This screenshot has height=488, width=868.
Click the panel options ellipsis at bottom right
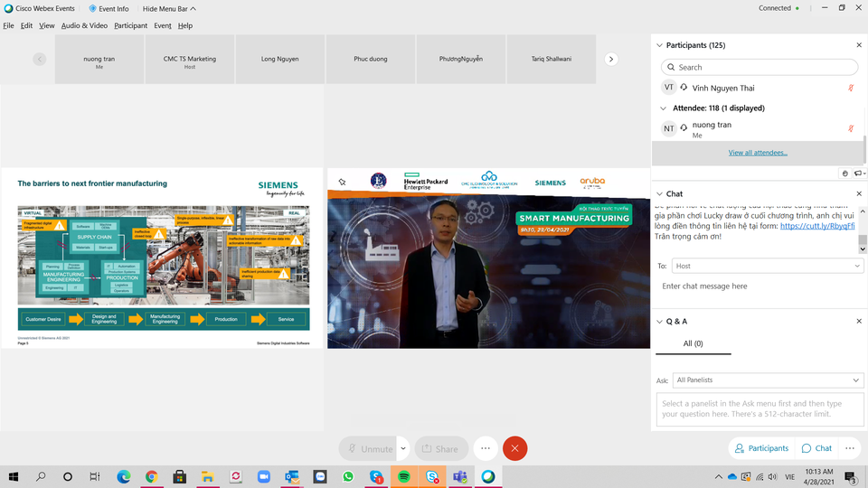pyautogui.click(x=850, y=448)
